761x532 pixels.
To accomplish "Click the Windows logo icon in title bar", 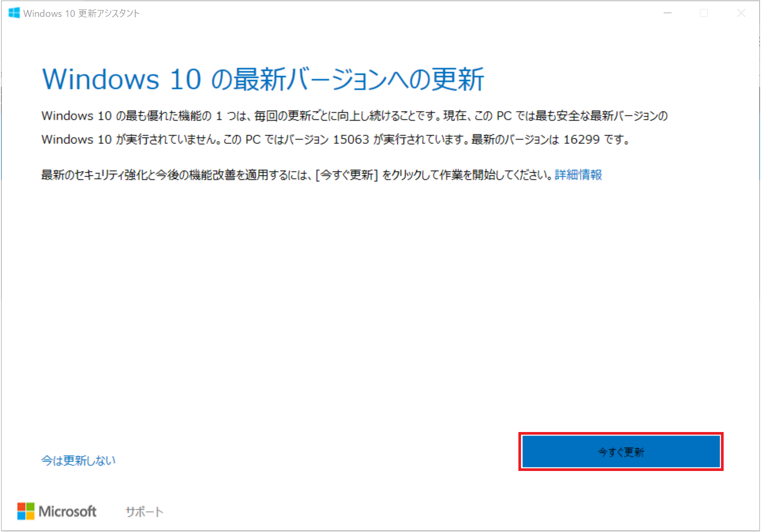I will pyautogui.click(x=14, y=13).
